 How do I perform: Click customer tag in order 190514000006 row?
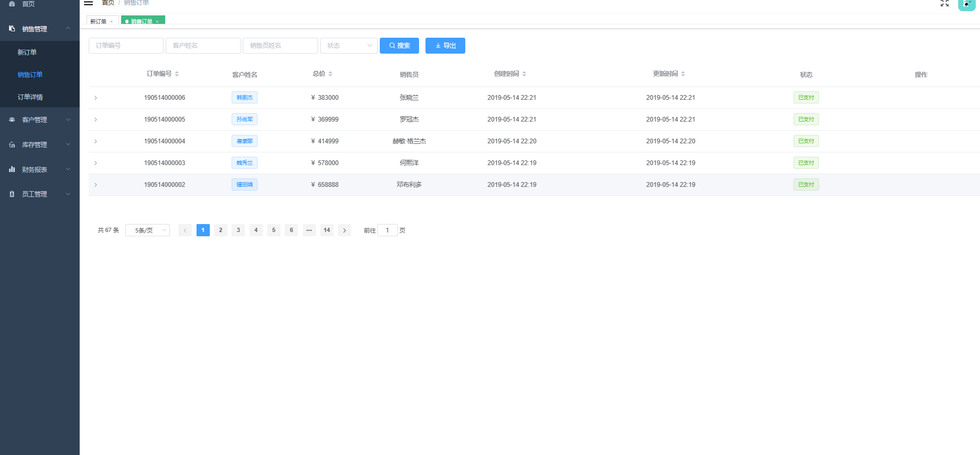pyautogui.click(x=244, y=98)
